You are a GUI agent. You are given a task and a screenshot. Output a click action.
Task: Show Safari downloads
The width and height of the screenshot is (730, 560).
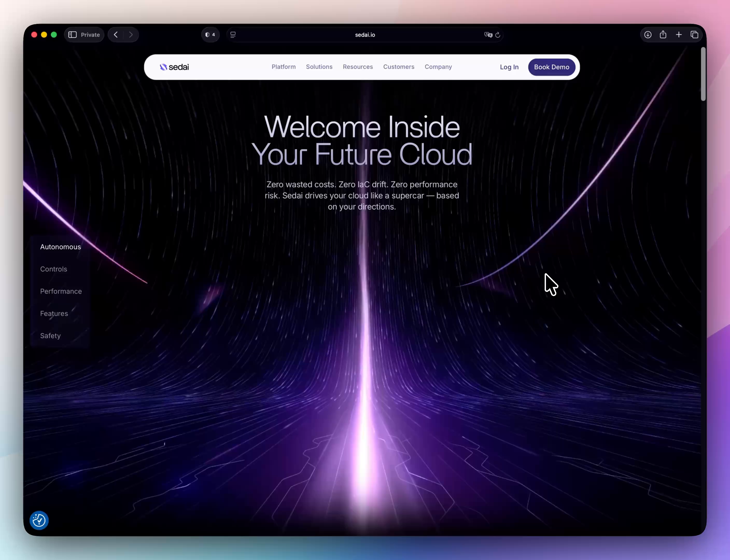pos(648,35)
